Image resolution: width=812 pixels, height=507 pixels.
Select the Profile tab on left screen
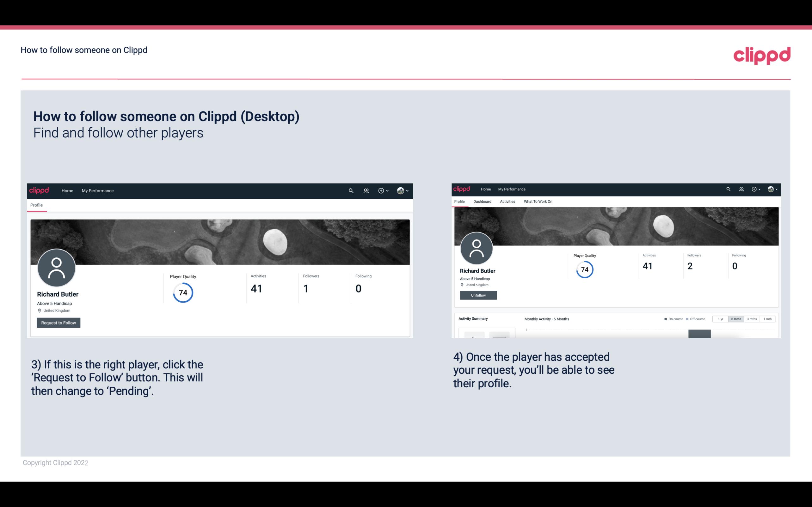pos(36,205)
